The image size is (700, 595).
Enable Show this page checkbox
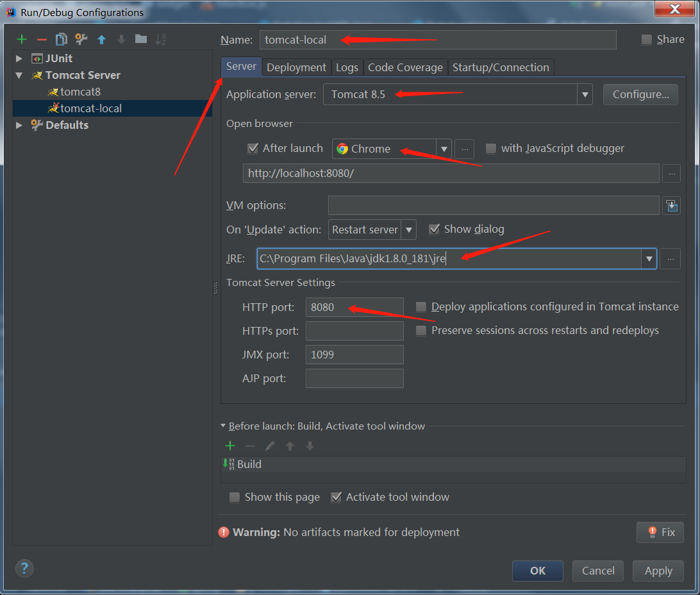(x=235, y=498)
